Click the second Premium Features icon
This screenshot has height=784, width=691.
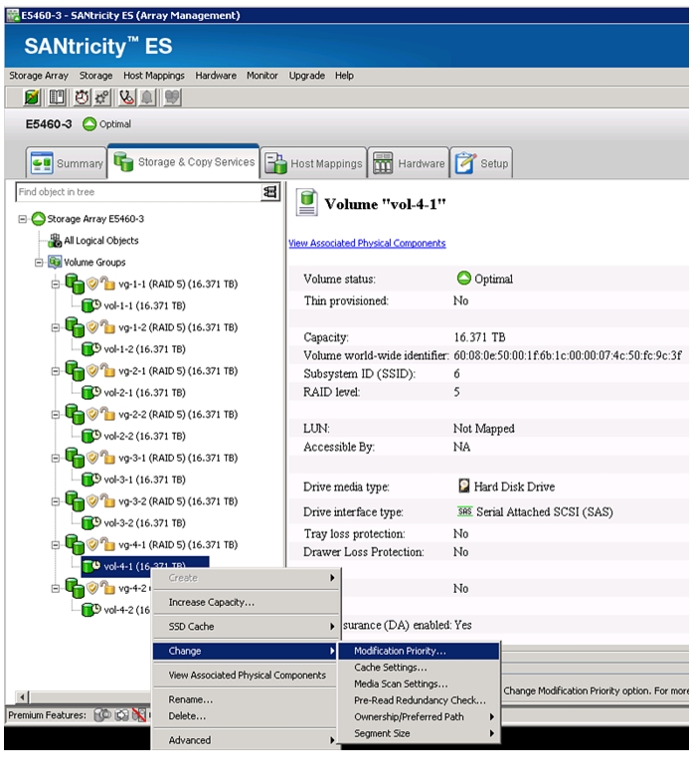(122, 715)
